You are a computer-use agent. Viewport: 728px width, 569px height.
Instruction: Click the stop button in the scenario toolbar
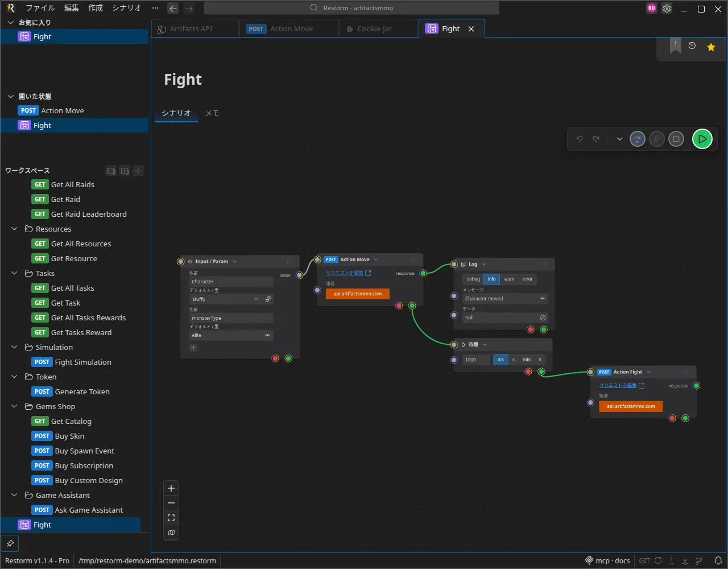pyautogui.click(x=676, y=139)
